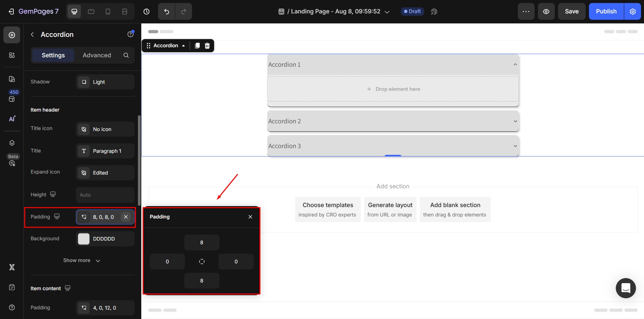Publish the landing page
This screenshot has height=319, width=644.
click(606, 11)
